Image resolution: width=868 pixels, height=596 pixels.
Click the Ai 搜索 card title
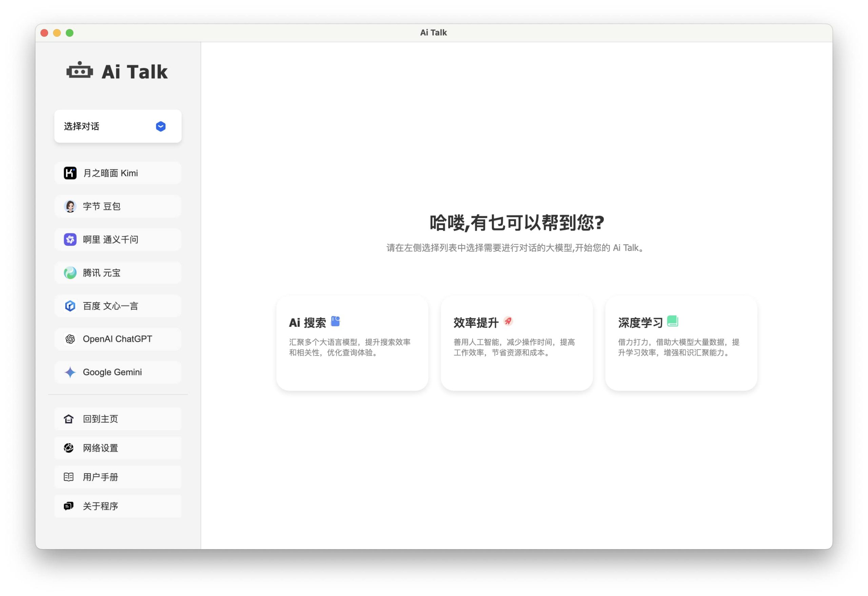[308, 323]
